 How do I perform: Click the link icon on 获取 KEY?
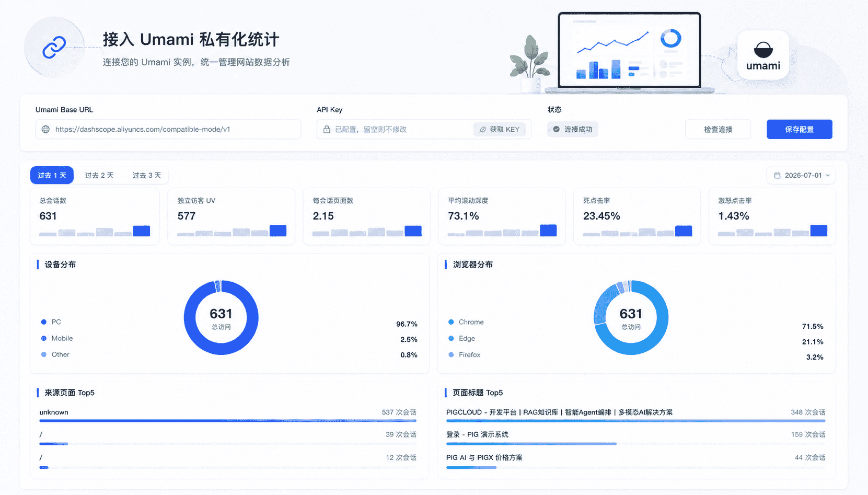pyautogui.click(x=483, y=129)
